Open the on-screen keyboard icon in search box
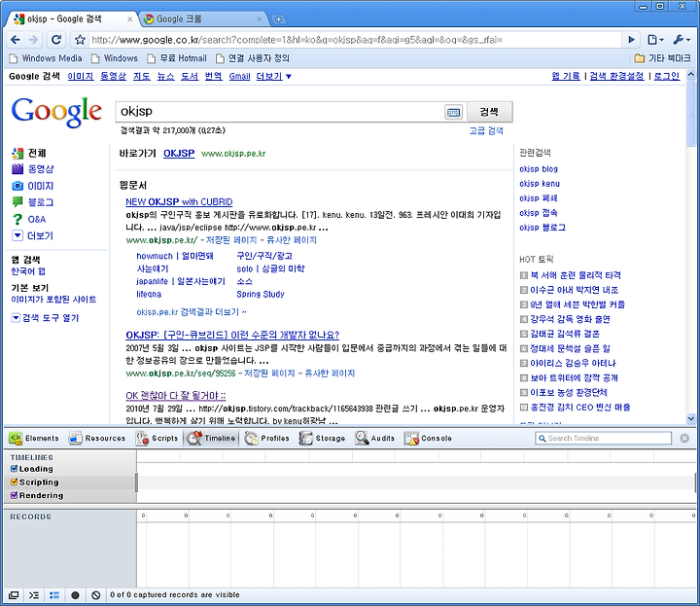The height and width of the screenshot is (606, 700). 454,112
